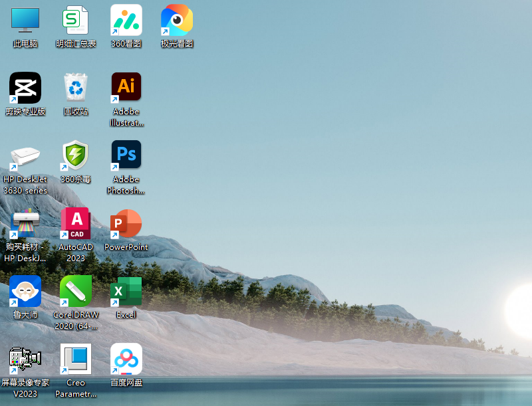Open the 百度网盘 cloud drive icon
Screen dimensions: 532x406
point(126,359)
